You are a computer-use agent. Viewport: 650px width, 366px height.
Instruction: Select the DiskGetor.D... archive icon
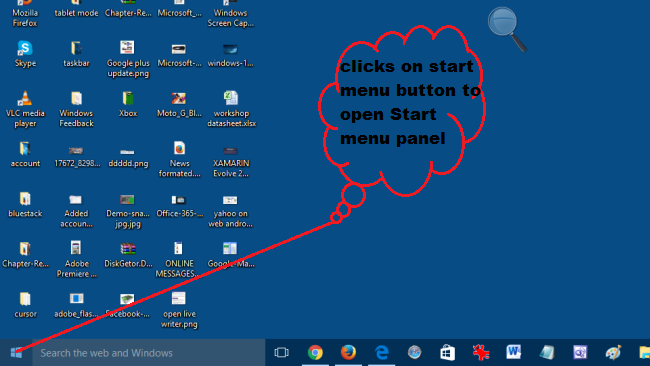pos(128,255)
